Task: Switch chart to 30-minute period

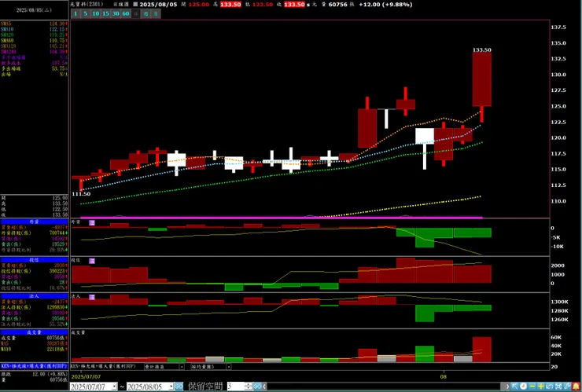Action: pyautogui.click(x=116, y=13)
